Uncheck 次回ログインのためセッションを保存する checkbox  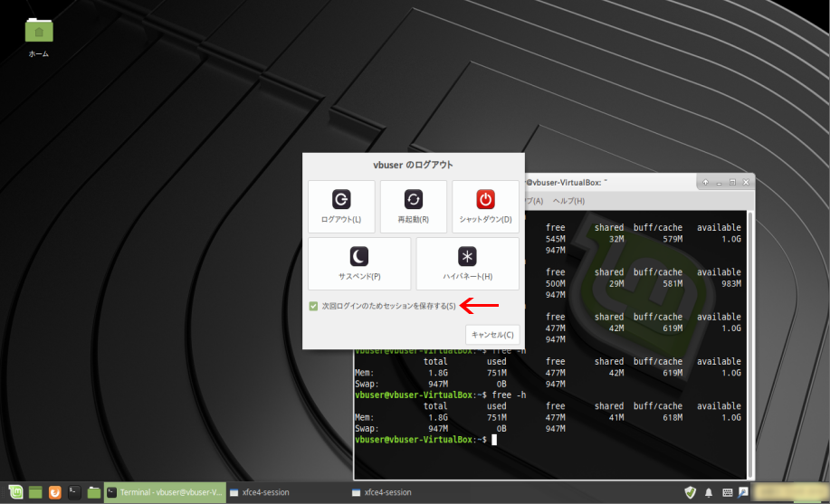tap(313, 306)
